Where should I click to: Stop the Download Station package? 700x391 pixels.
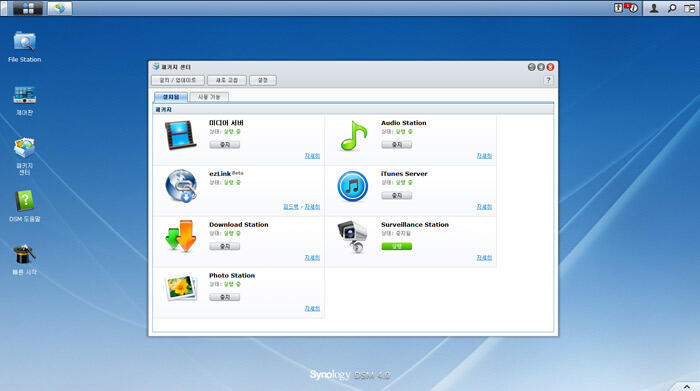[225, 246]
